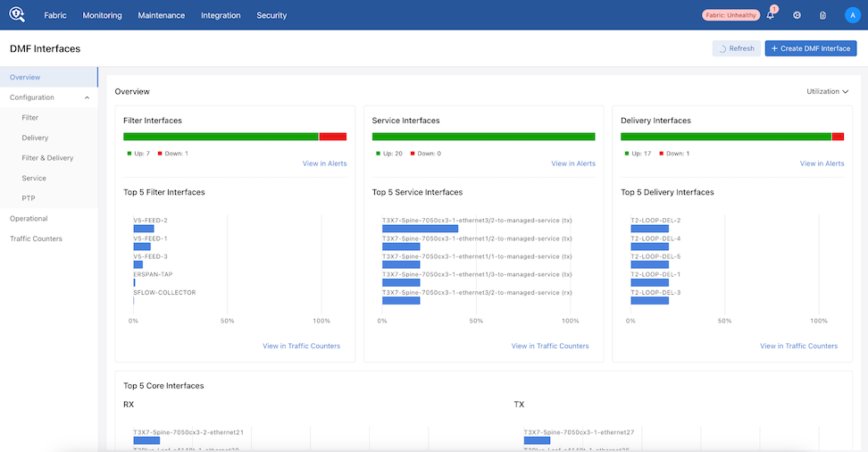Image resolution: width=868 pixels, height=452 pixels.
Task: Open the user avatar "A" menu
Action: tap(850, 15)
